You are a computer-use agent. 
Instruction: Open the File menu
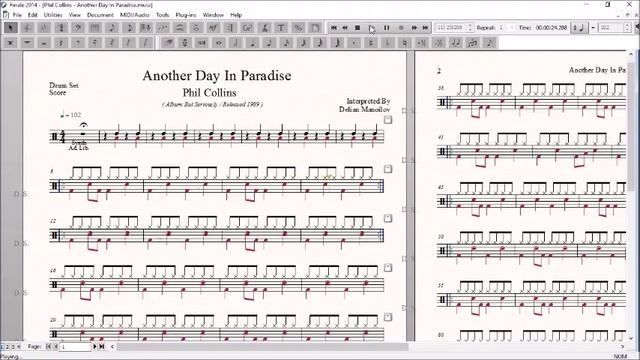17,15
